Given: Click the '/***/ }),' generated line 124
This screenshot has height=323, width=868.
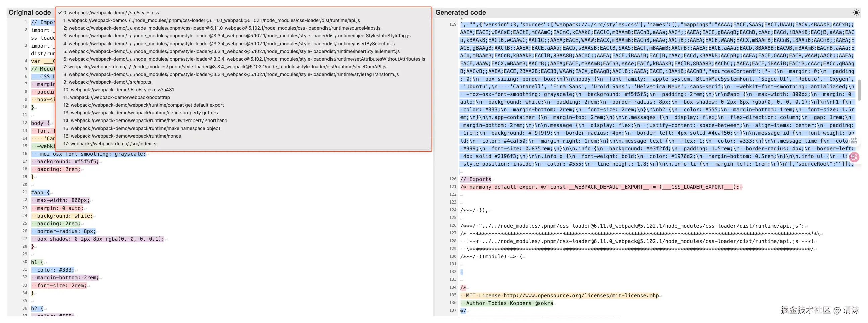Looking at the screenshot, I should coord(474,211).
